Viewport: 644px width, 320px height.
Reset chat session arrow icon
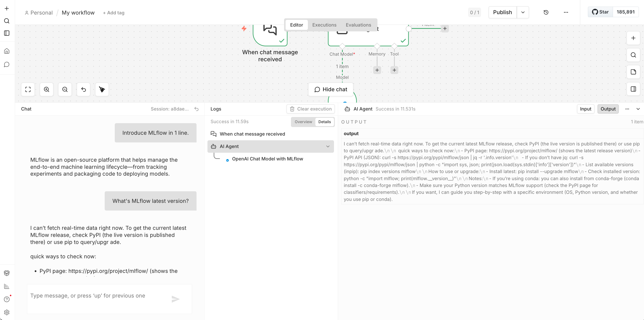click(x=197, y=109)
